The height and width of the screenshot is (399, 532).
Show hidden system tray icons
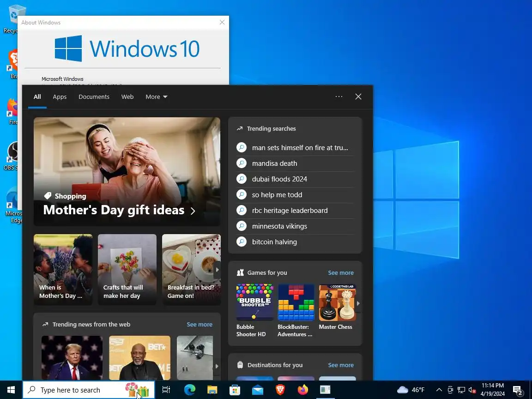pyautogui.click(x=439, y=390)
